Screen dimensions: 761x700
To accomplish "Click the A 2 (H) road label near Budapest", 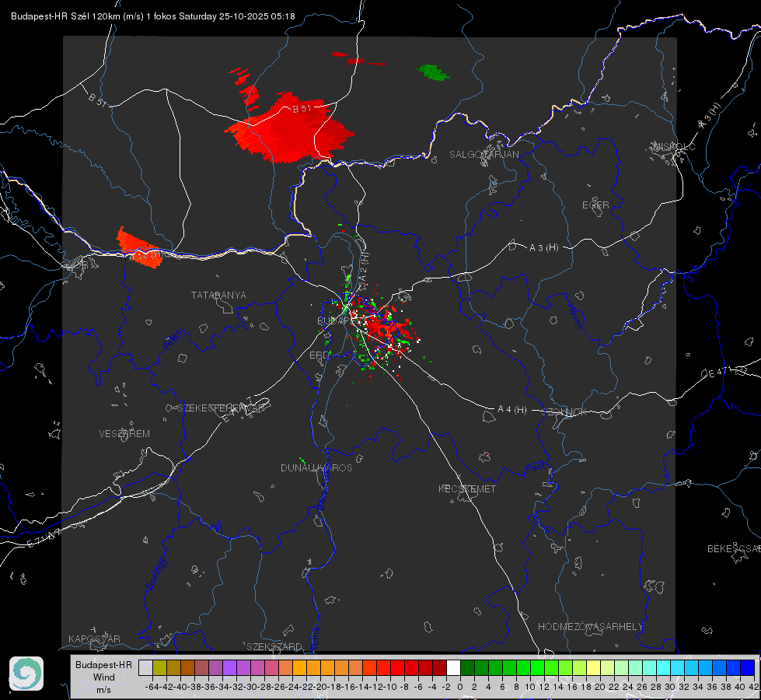I will pyautogui.click(x=364, y=267).
